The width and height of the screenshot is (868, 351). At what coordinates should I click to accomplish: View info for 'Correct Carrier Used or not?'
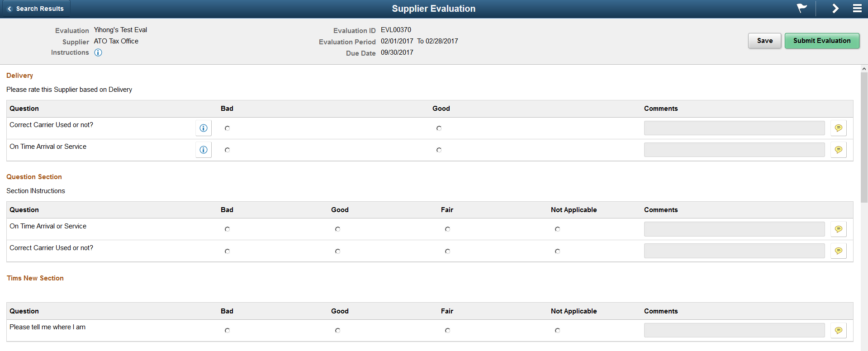click(203, 128)
